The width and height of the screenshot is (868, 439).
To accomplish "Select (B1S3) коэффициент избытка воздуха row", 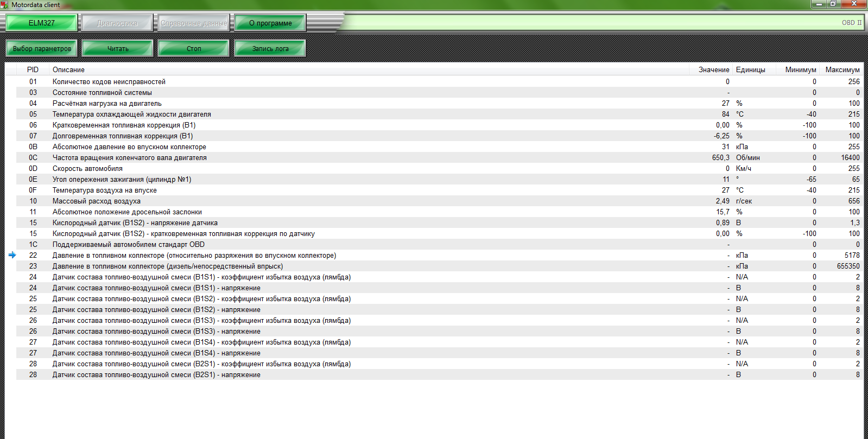I will 440,320.
